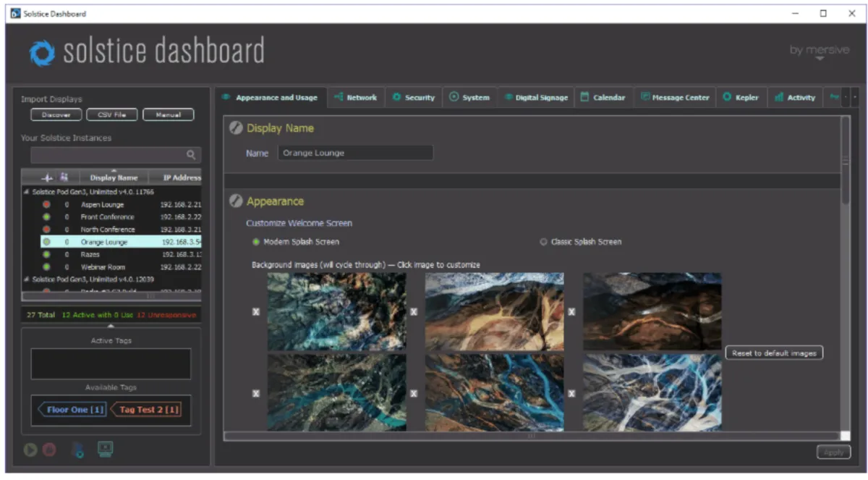Click the green play icon below tags
Screen dimensions: 868x480
point(30,450)
